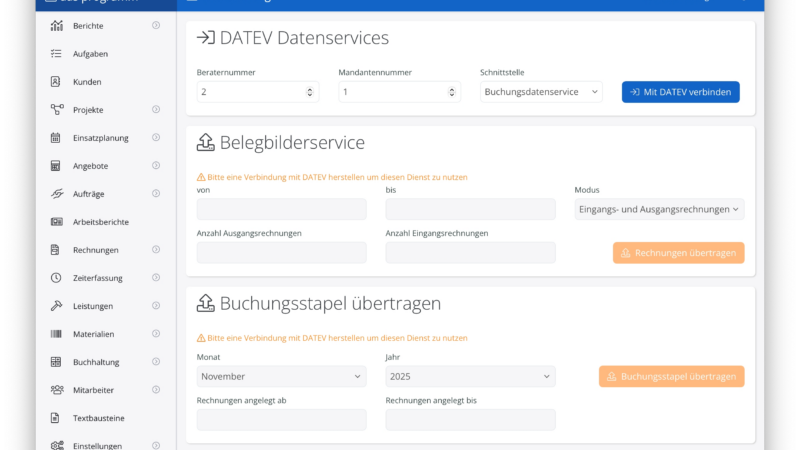Click the Buchhaltung table icon

point(56,362)
